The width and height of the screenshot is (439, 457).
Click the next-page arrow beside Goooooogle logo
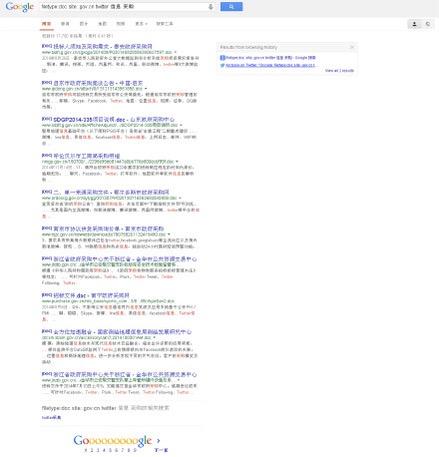click(158, 440)
